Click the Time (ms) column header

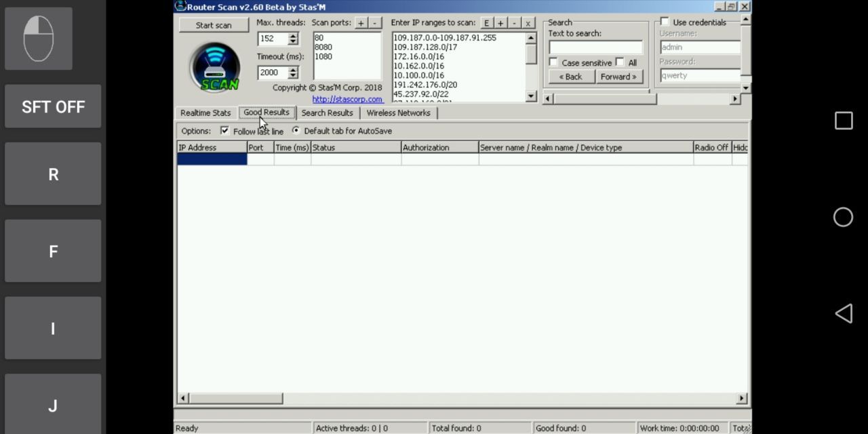292,147
